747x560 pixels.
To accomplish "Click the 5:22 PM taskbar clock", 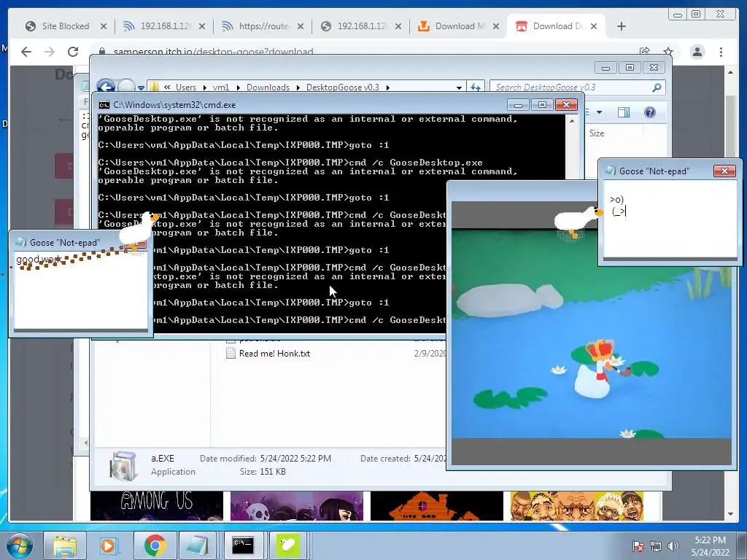I will point(711,546).
